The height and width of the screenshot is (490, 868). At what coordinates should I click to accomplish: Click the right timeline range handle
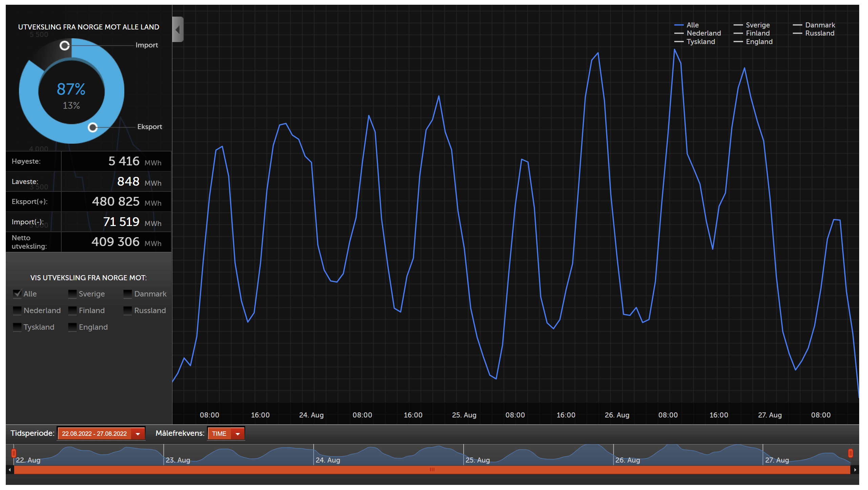850,453
